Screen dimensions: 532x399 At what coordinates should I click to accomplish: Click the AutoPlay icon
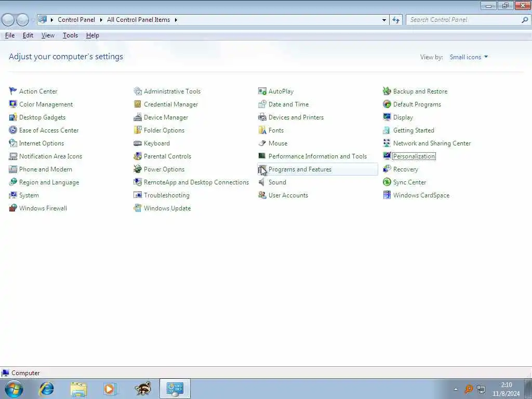(x=262, y=91)
